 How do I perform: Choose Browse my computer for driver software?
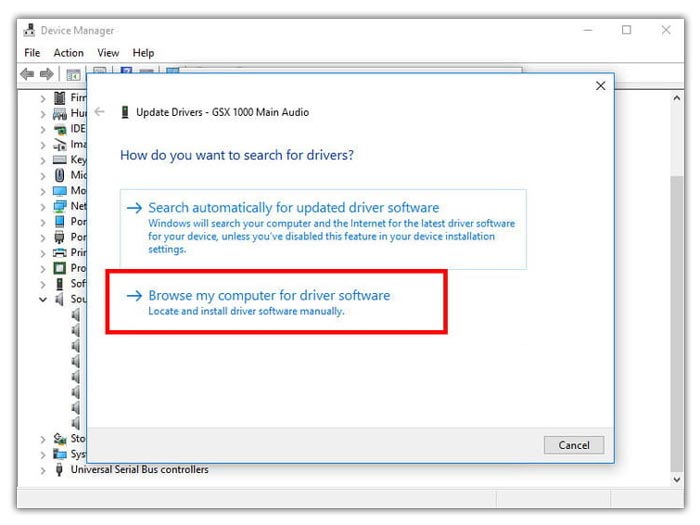277,302
